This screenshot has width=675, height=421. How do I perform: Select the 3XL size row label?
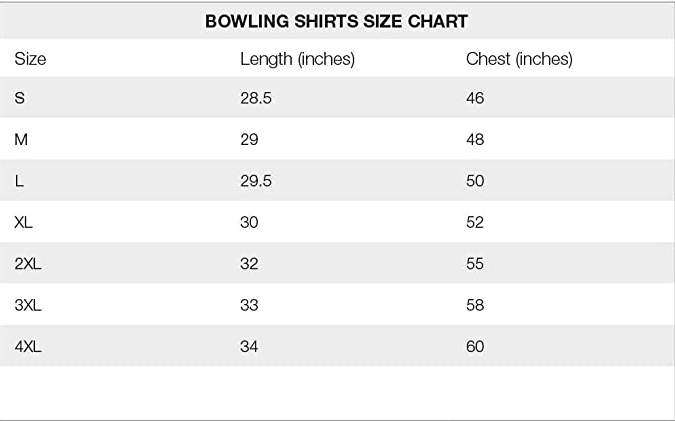click(29, 305)
